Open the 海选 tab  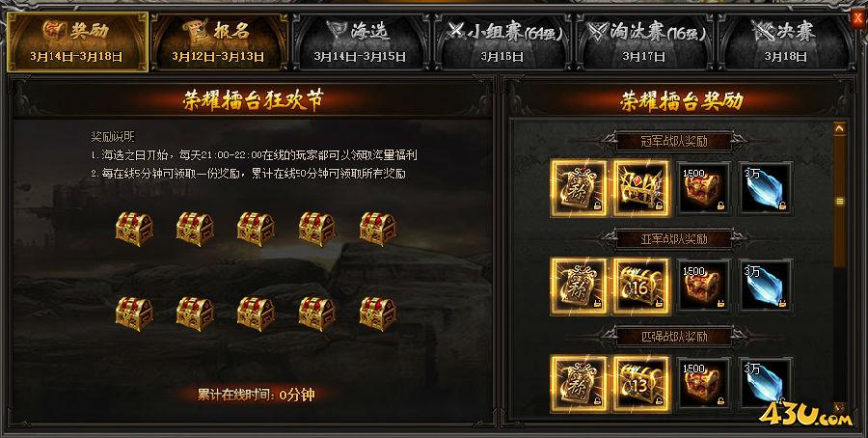point(361,42)
